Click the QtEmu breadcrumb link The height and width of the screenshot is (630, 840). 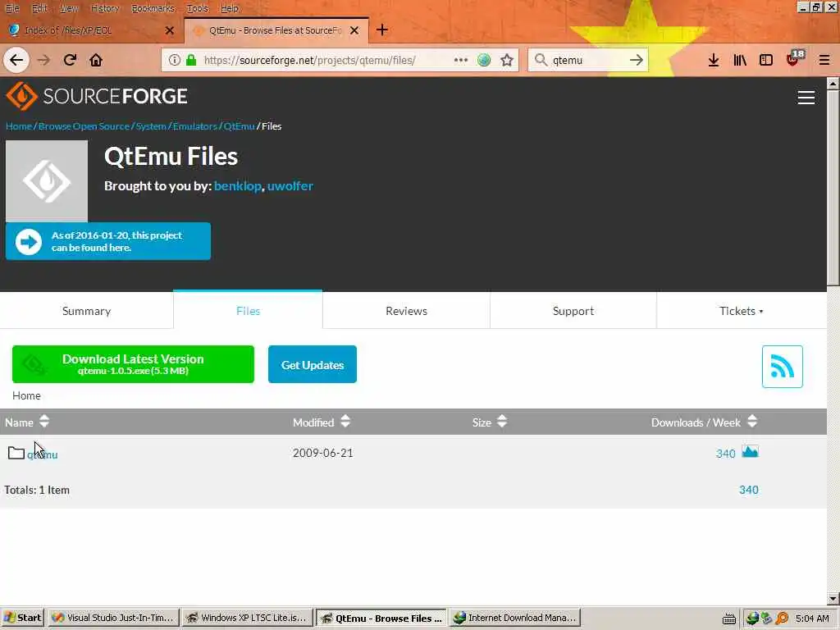tap(239, 126)
